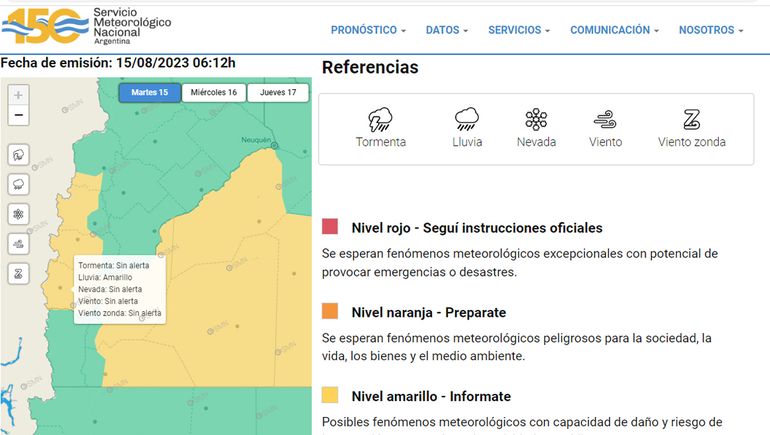Click 'Nivel amarillo - Informate' heading

pos(431,396)
